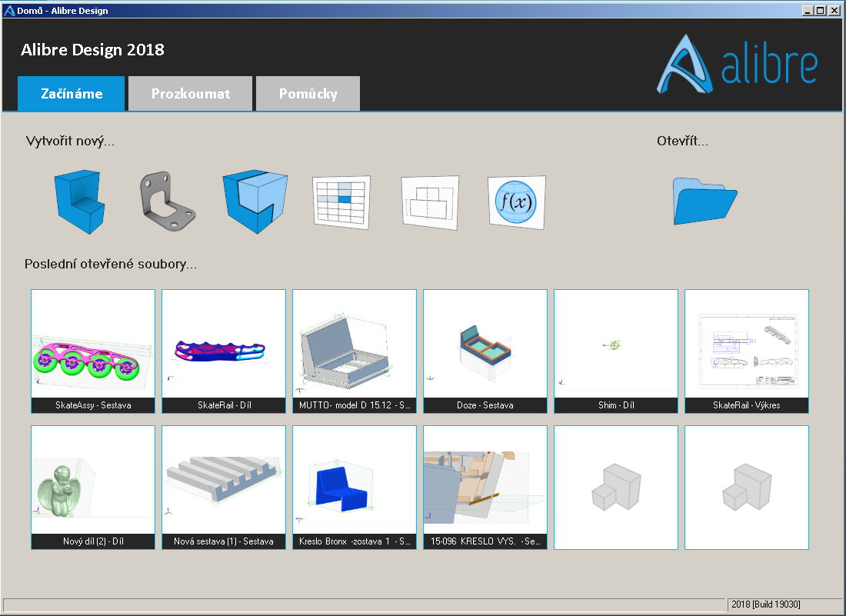Click the build version status bar text
Image resolution: width=846 pixels, height=616 pixels.
765,604
